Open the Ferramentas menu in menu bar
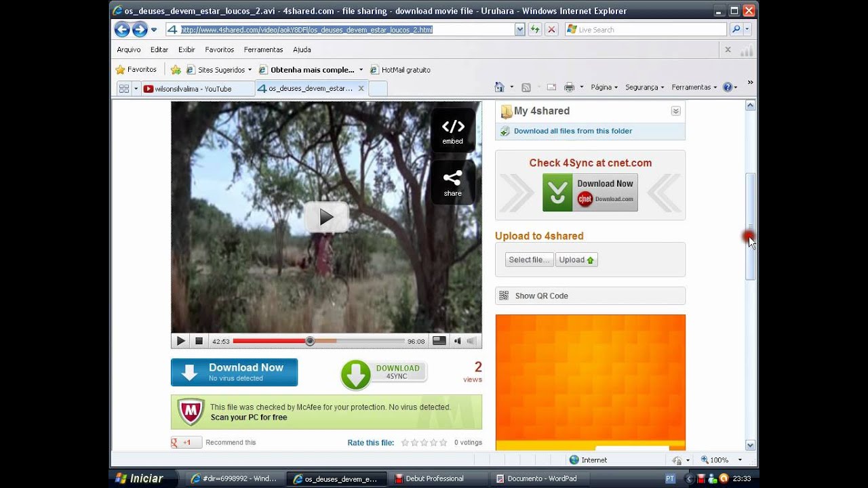This screenshot has height=488, width=868. point(263,49)
